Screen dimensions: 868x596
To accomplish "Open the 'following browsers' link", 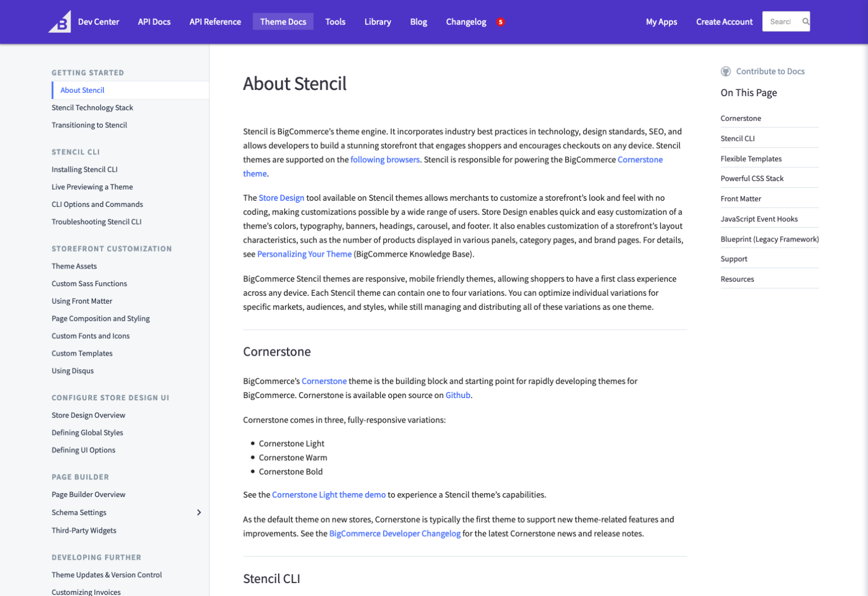I will click(385, 159).
